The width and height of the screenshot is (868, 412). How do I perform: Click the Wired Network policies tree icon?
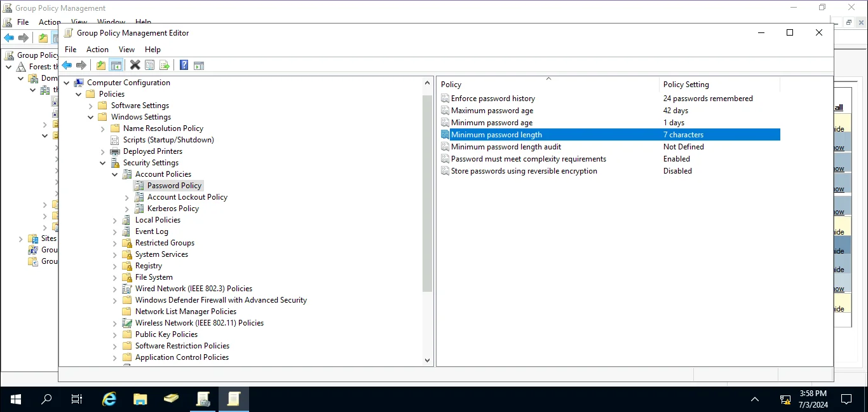[127, 289]
